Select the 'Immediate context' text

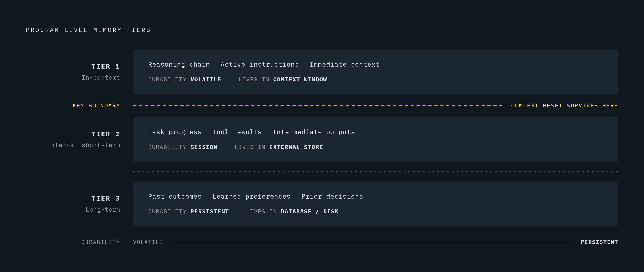(345, 65)
